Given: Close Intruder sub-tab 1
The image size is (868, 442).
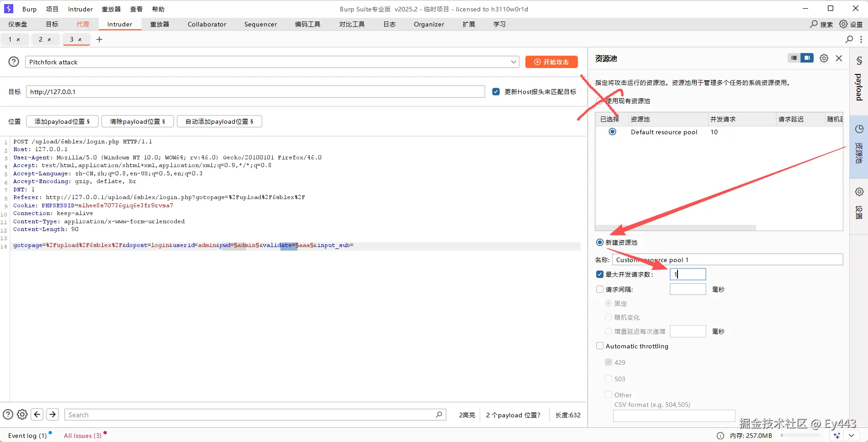Looking at the screenshot, I should 18,40.
